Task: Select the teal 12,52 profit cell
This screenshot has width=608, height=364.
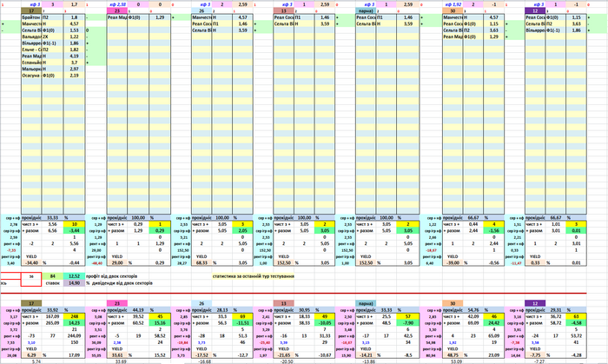Action: pyautogui.click(x=74, y=276)
